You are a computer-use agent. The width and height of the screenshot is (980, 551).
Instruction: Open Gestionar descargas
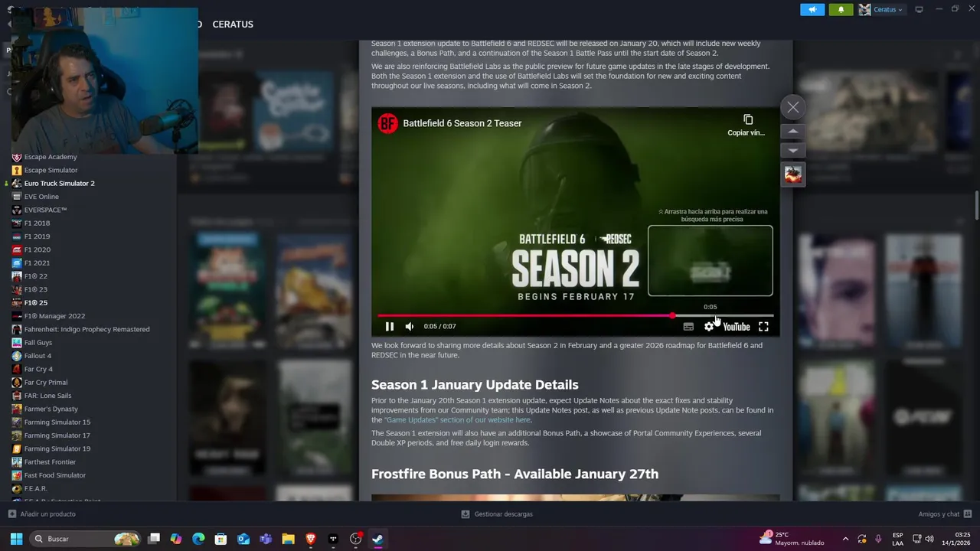tap(496, 514)
